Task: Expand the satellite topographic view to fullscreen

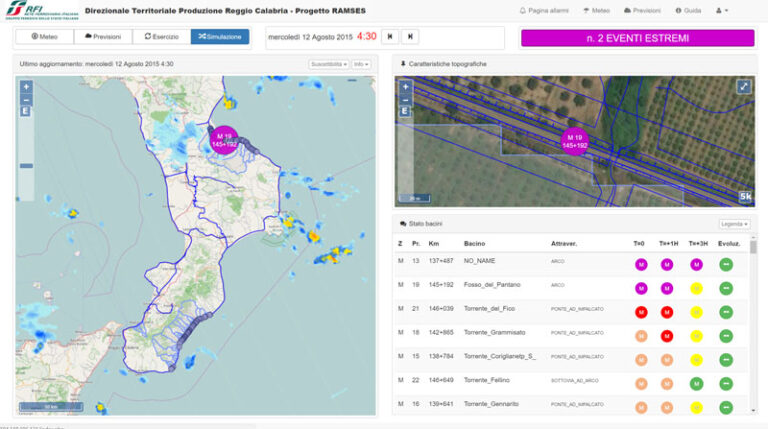Action: 744,87
